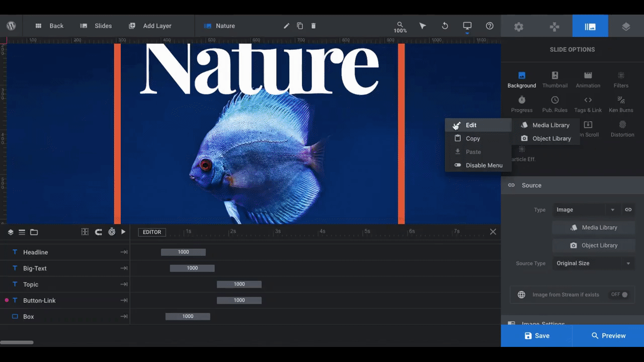
Task: Click link icon beside Type dropdown
Action: (628, 210)
